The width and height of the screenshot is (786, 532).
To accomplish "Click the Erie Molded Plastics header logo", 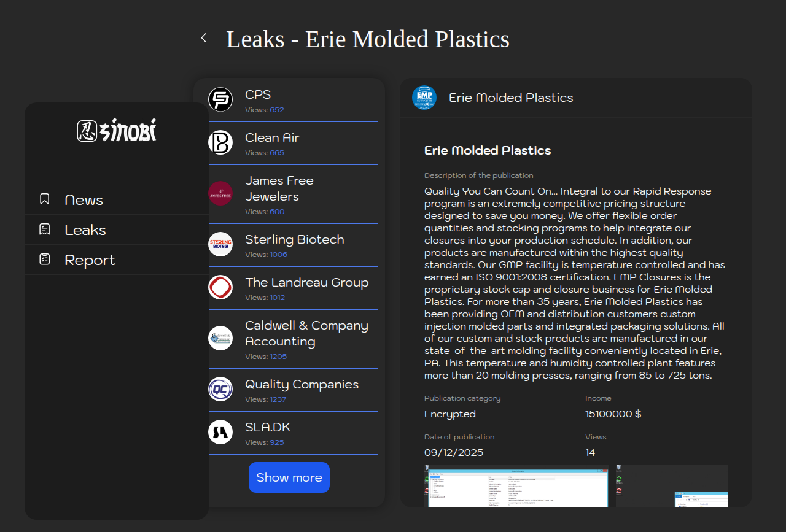I will pos(424,98).
